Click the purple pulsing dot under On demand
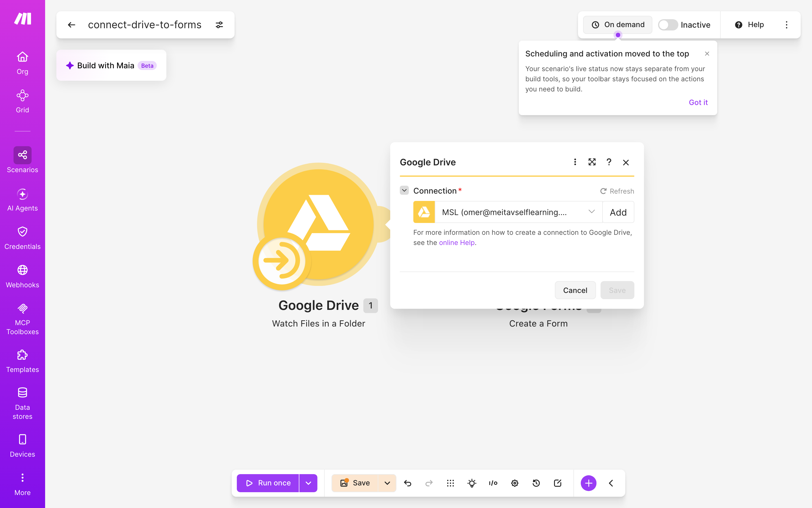The width and height of the screenshot is (812, 508). tap(618, 35)
